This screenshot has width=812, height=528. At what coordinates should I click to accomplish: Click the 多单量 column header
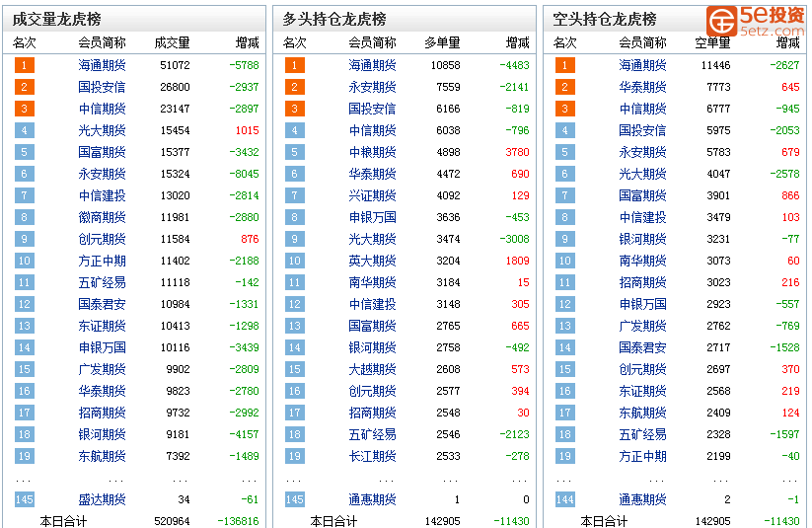(x=442, y=42)
